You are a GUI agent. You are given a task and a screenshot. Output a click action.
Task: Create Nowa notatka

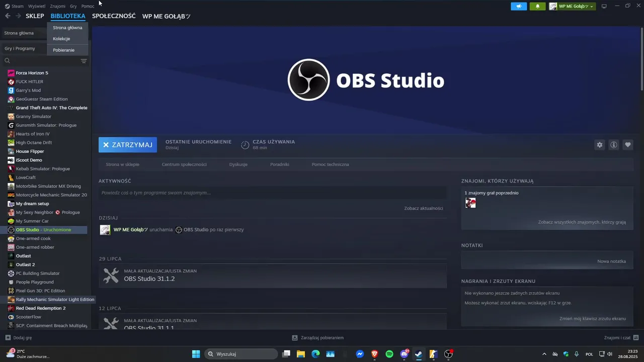click(x=611, y=261)
